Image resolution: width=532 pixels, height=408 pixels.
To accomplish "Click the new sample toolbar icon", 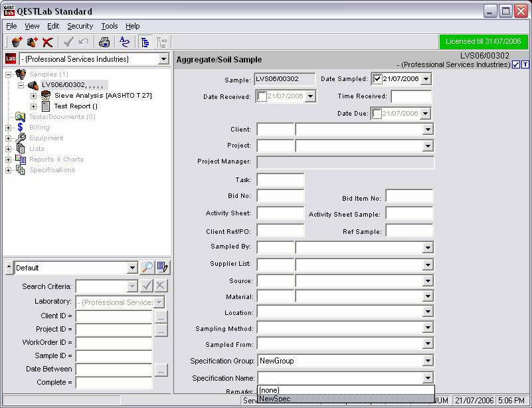I will (x=17, y=42).
